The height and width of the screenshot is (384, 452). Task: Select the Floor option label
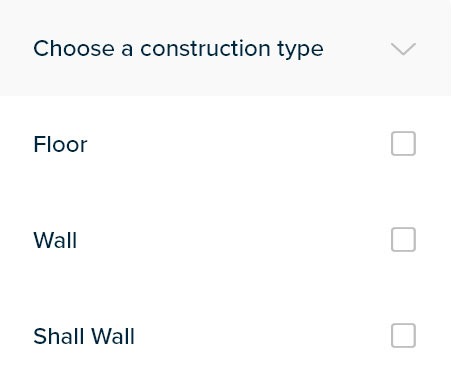coord(60,144)
